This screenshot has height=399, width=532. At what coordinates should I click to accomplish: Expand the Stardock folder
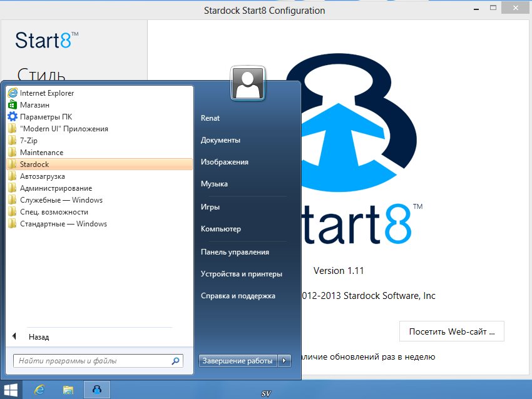click(x=34, y=164)
